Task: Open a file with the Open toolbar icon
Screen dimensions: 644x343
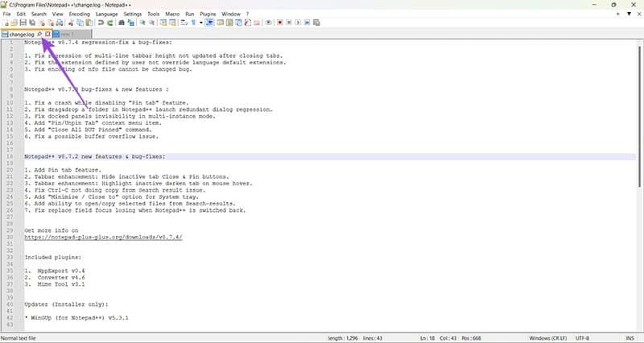Action: pyautogui.click(x=14, y=23)
